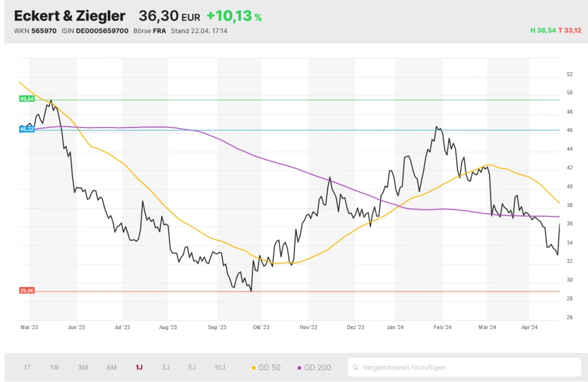Click the magnifier search icon

click(355, 367)
